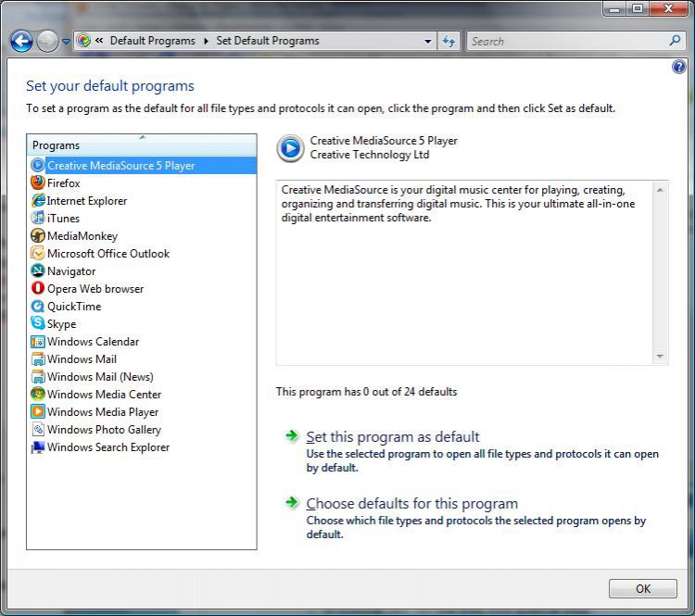The image size is (695, 616).
Task: Click the Windows Photo Gallery icon
Action: tap(38, 429)
